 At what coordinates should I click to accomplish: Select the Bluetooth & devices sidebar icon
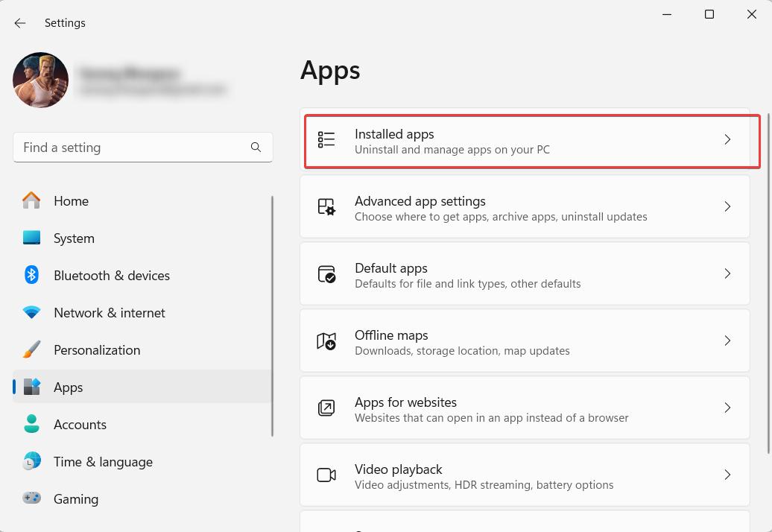coord(31,275)
